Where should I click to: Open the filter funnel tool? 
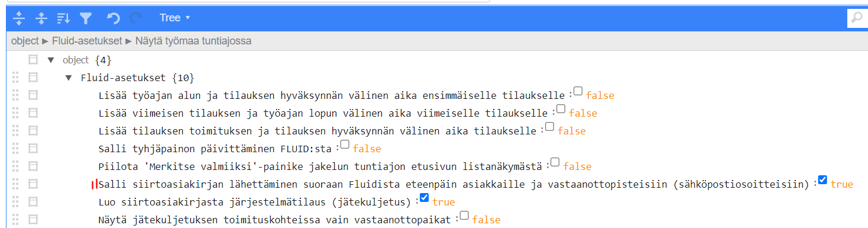click(x=86, y=18)
